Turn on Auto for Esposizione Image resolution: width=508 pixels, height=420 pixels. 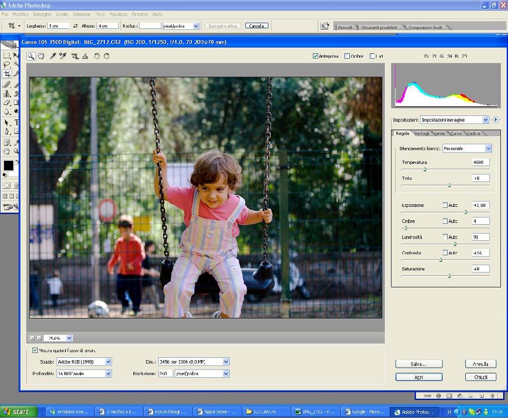(445, 205)
